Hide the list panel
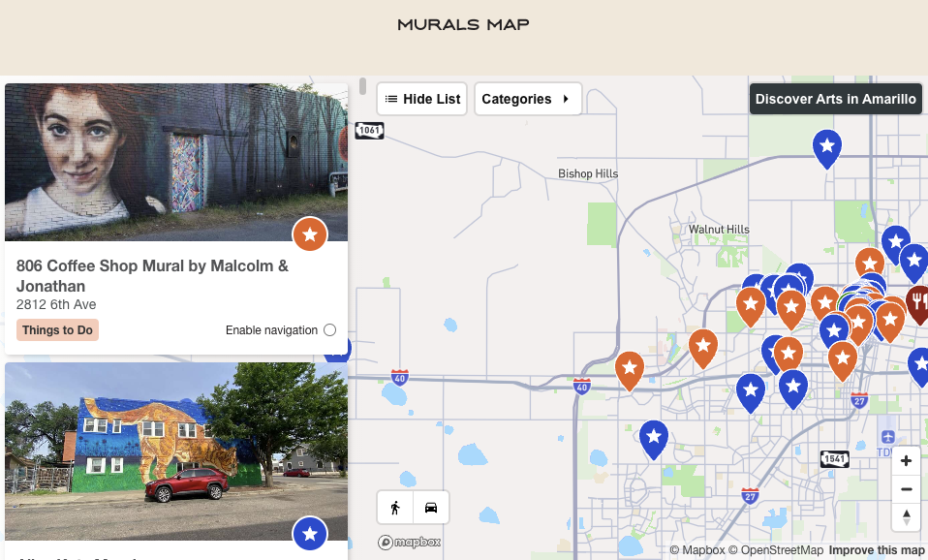928x560 pixels. click(422, 99)
